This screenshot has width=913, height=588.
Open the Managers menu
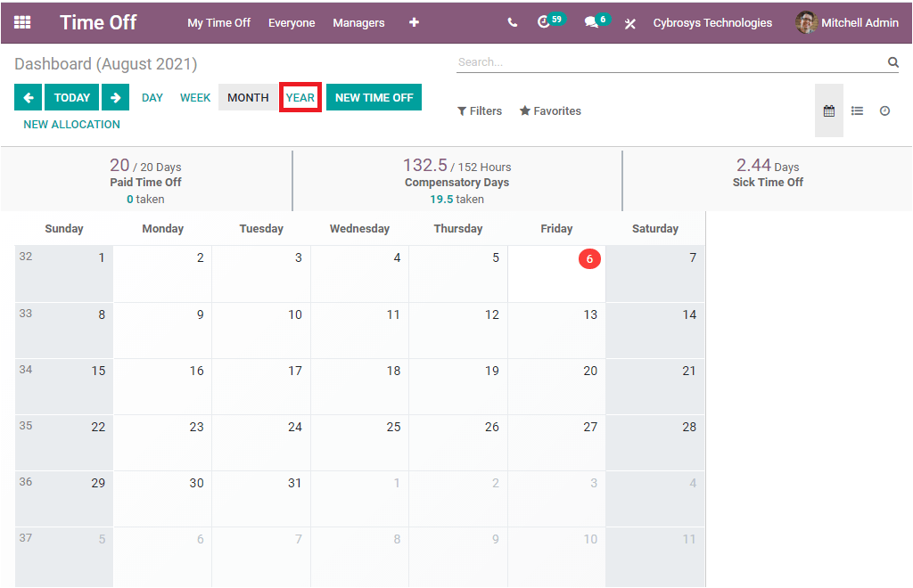(358, 23)
